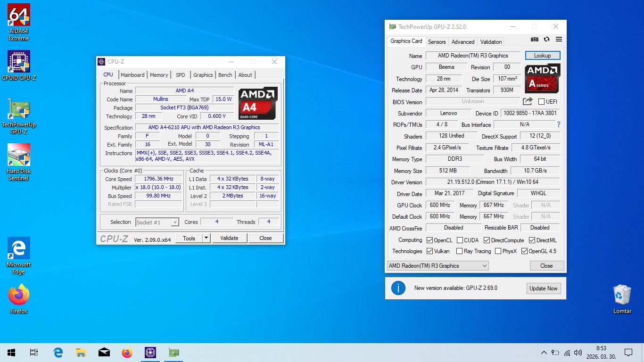The height and width of the screenshot is (362, 644).
Task: Toggle the UEFI checkbox
Action: [x=541, y=102]
